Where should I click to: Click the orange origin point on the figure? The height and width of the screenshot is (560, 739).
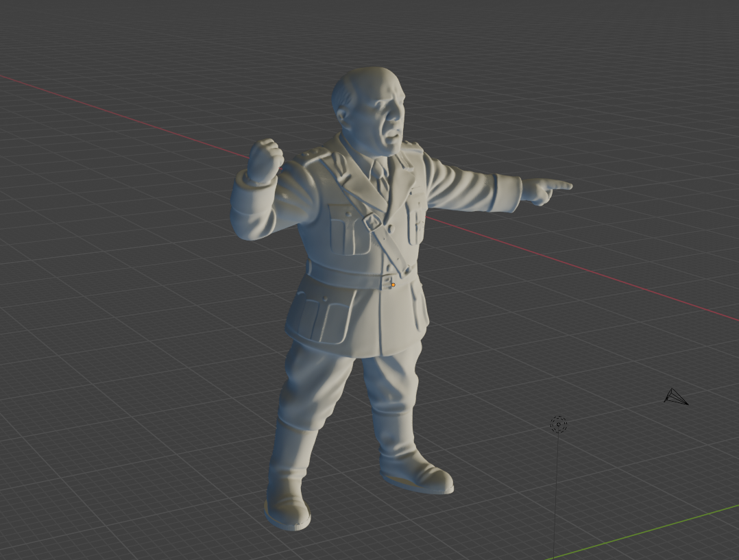393,284
